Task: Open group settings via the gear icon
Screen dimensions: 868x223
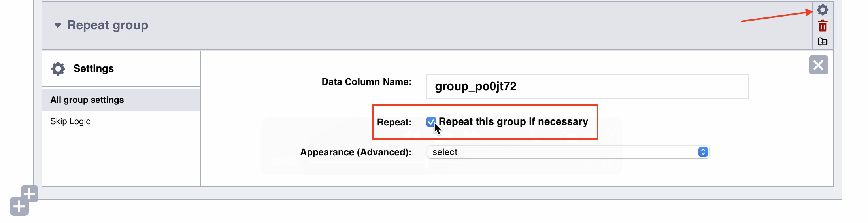Action: (x=823, y=9)
